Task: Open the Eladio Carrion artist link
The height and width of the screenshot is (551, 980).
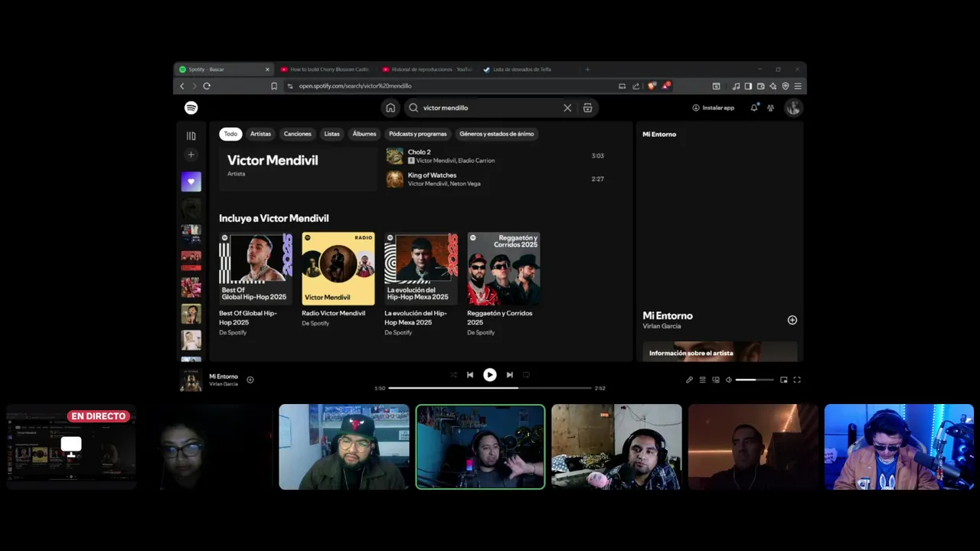Action: pyautogui.click(x=476, y=161)
